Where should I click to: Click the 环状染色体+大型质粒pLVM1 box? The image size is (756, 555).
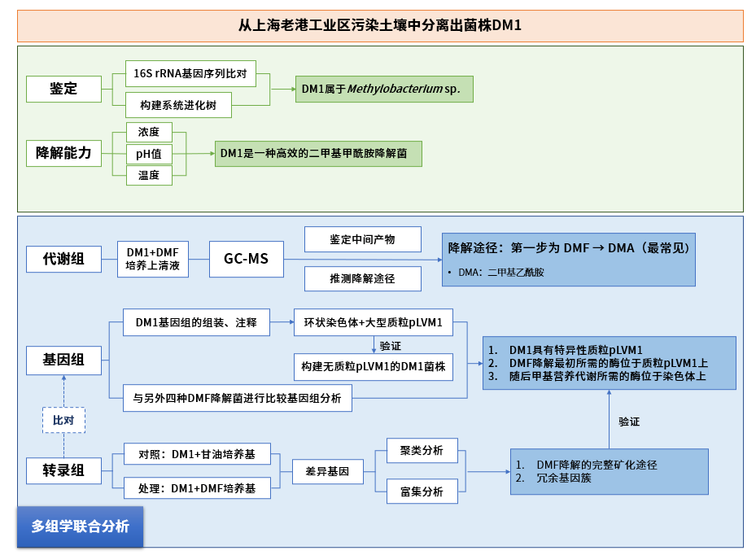(x=373, y=322)
